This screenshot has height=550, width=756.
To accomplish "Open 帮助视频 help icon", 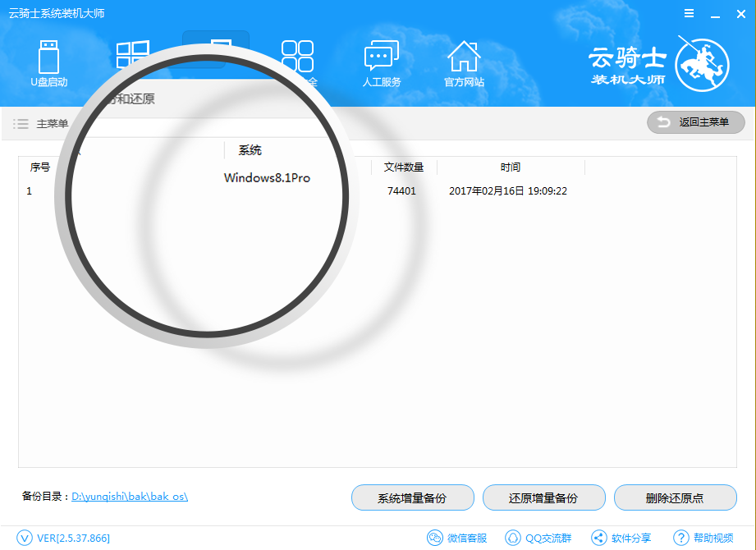I will [680, 538].
